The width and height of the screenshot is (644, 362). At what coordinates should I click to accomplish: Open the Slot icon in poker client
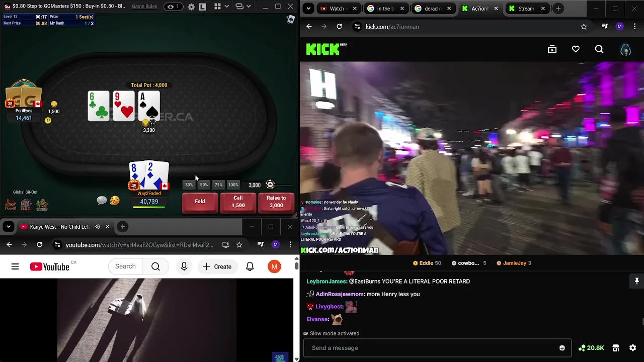pos(26,205)
